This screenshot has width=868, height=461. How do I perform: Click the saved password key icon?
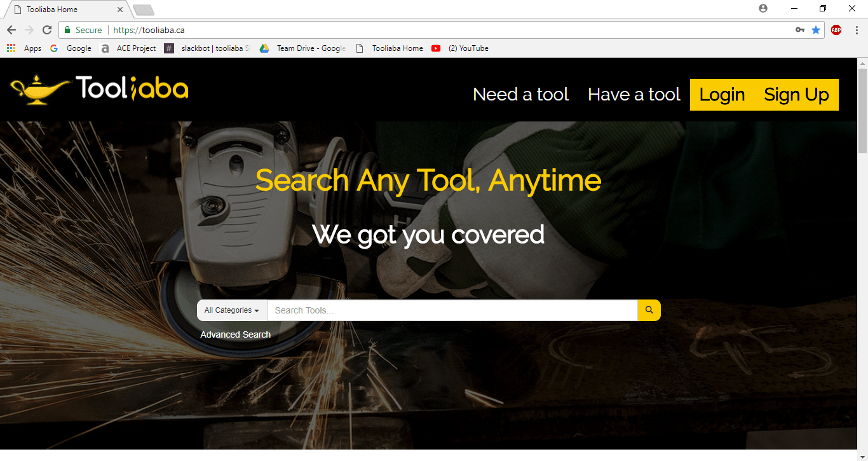tap(800, 30)
